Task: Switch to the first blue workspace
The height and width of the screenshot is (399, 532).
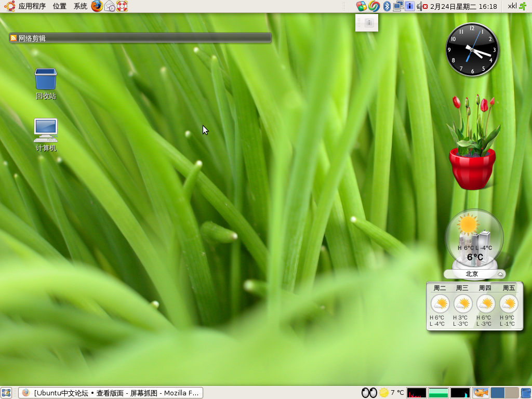Action: tap(497, 393)
